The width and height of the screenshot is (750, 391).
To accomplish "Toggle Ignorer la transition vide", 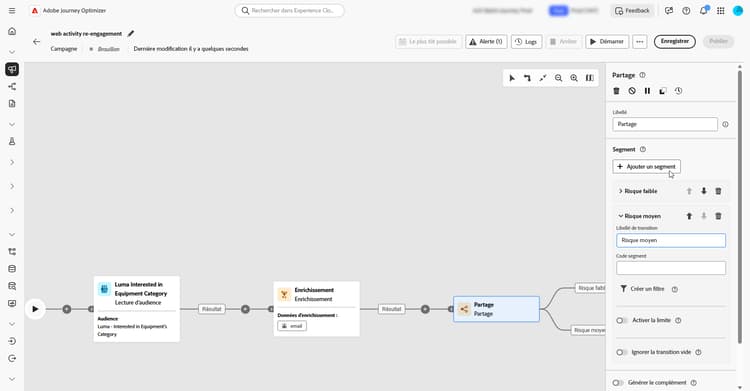I will tap(621, 352).
